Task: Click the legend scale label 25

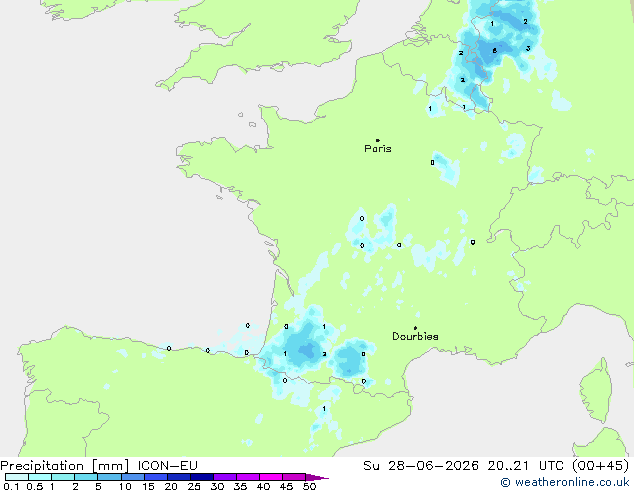Action: click(x=194, y=486)
